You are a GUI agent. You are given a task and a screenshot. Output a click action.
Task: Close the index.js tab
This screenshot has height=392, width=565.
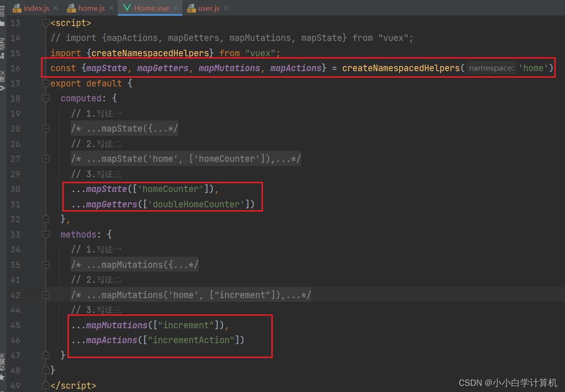click(55, 8)
